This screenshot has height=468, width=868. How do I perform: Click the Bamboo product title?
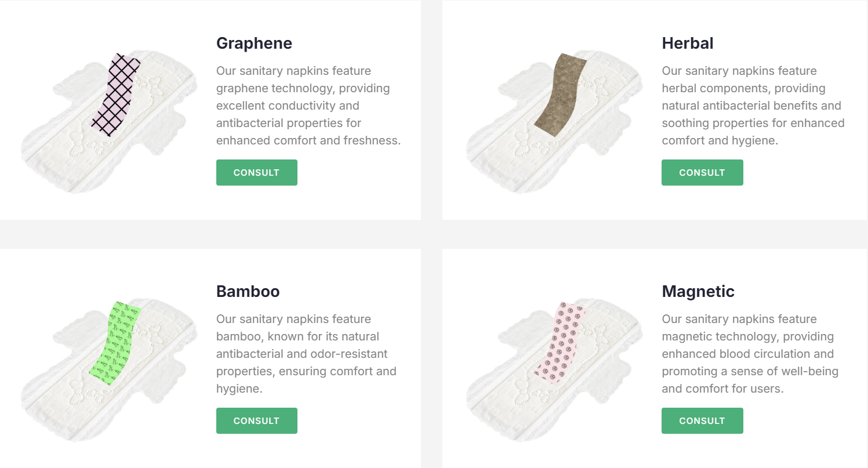[x=248, y=291]
